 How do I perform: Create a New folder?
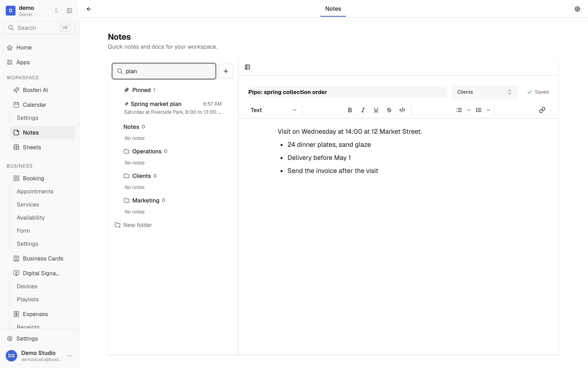[x=133, y=225]
